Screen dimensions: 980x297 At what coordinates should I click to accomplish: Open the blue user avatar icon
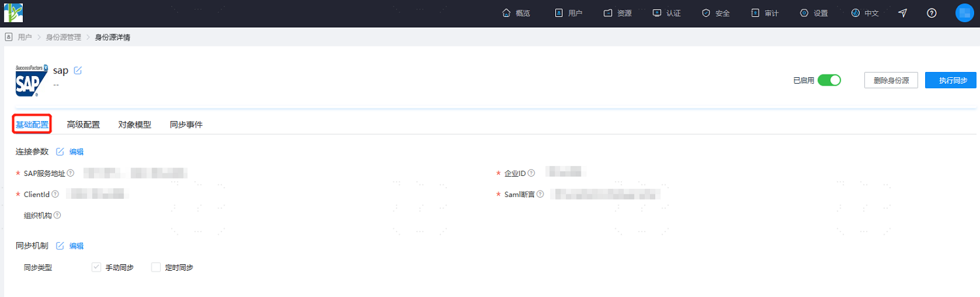tap(965, 13)
